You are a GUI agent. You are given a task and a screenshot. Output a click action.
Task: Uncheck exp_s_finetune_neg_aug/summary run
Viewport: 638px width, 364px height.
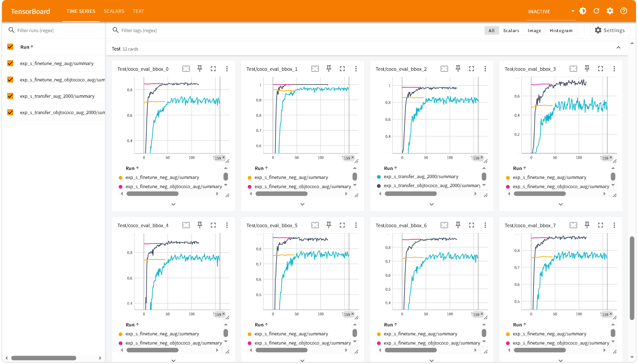(10, 63)
